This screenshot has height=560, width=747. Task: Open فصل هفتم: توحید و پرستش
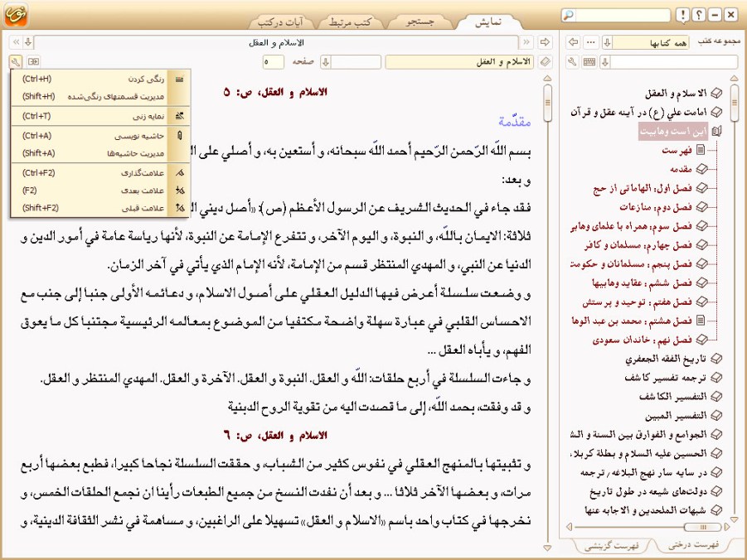point(637,302)
